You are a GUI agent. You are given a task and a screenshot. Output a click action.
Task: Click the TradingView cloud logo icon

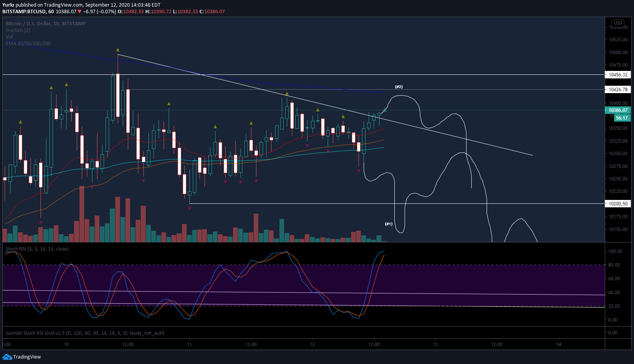(x=7, y=357)
